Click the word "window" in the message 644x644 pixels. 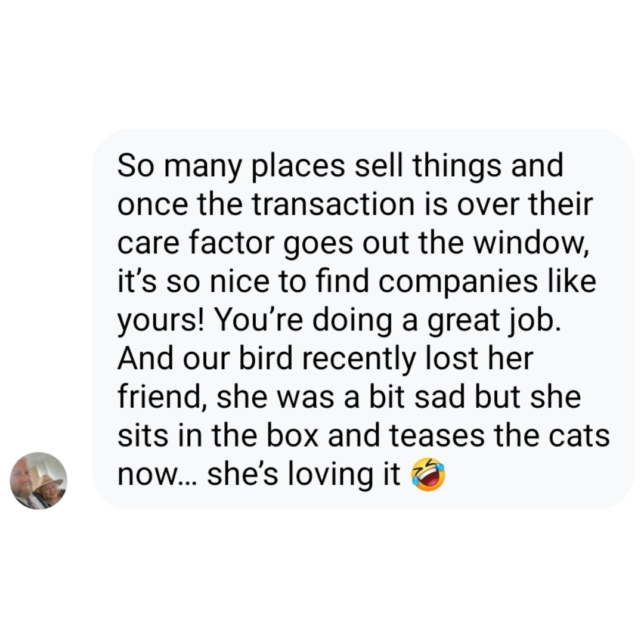pos(537,243)
